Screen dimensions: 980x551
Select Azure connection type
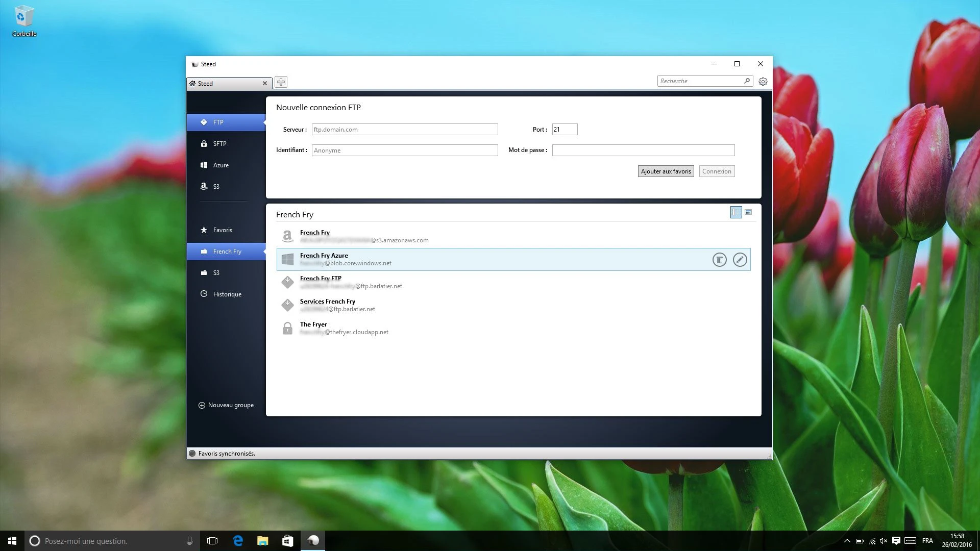(220, 165)
